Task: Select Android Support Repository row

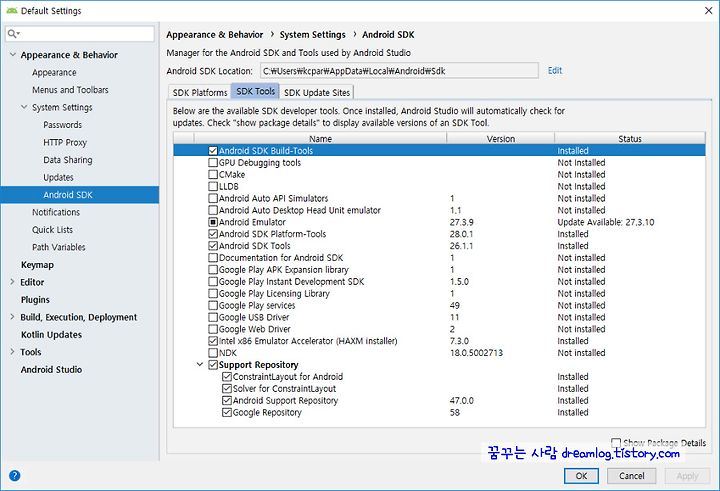Action: (439, 401)
